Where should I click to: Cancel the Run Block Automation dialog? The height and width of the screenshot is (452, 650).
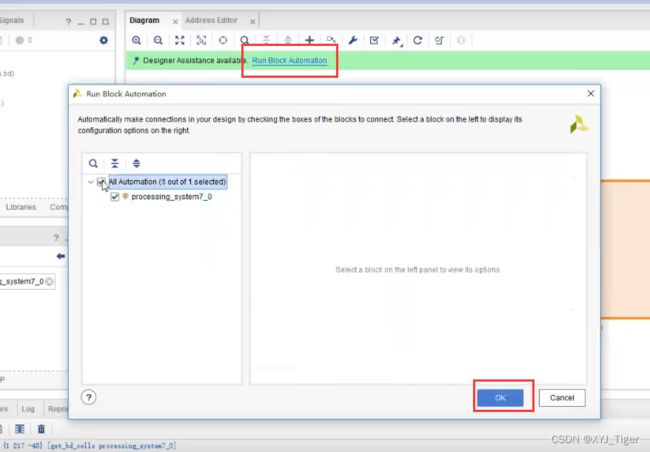click(x=562, y=398)
